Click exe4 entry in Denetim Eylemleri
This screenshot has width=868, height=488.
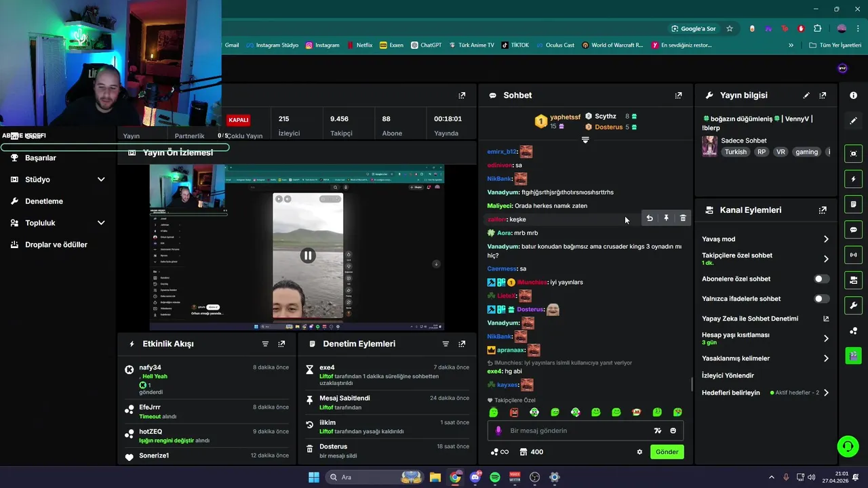[386, 375]
